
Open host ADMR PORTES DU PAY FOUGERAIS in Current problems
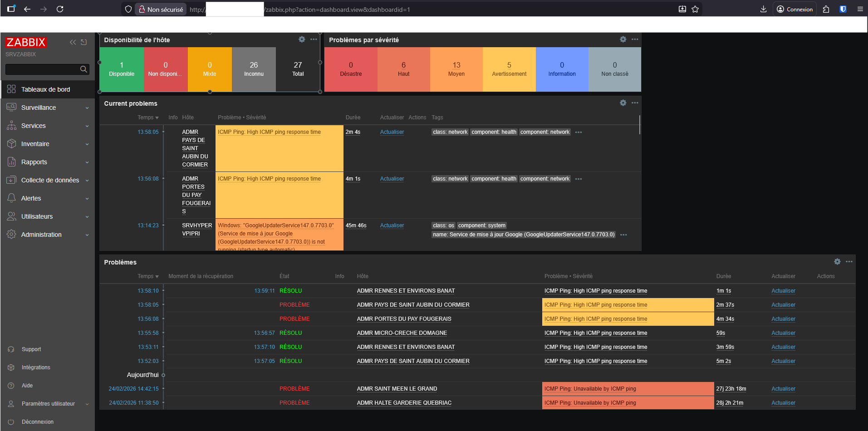pos(196,195)
